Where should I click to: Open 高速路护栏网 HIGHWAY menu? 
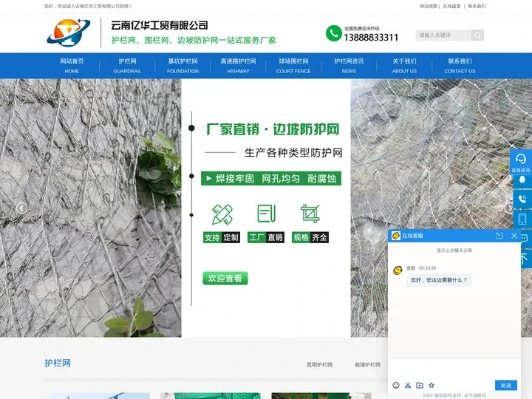tap(238, 66)
